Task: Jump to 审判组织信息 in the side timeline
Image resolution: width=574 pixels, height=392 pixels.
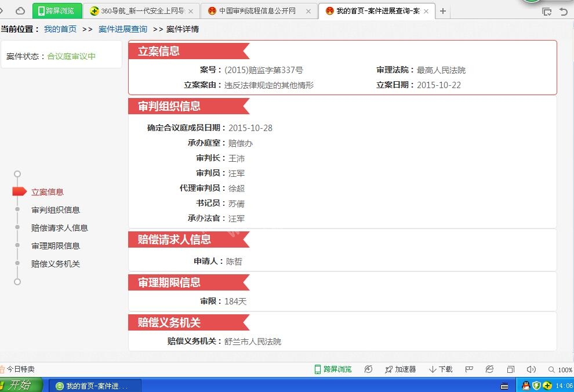Action: coord(56,210)
